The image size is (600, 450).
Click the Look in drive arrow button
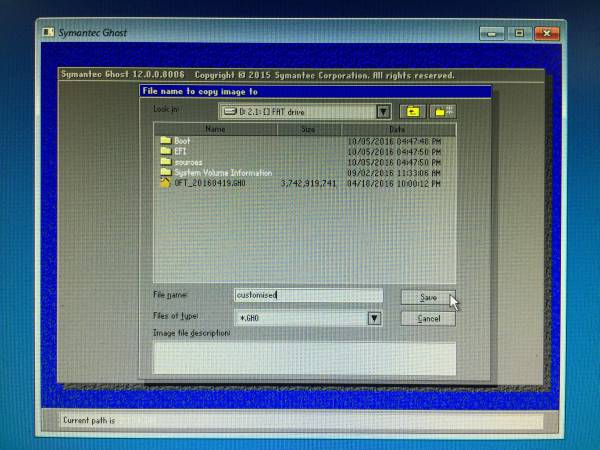[383, 111]
